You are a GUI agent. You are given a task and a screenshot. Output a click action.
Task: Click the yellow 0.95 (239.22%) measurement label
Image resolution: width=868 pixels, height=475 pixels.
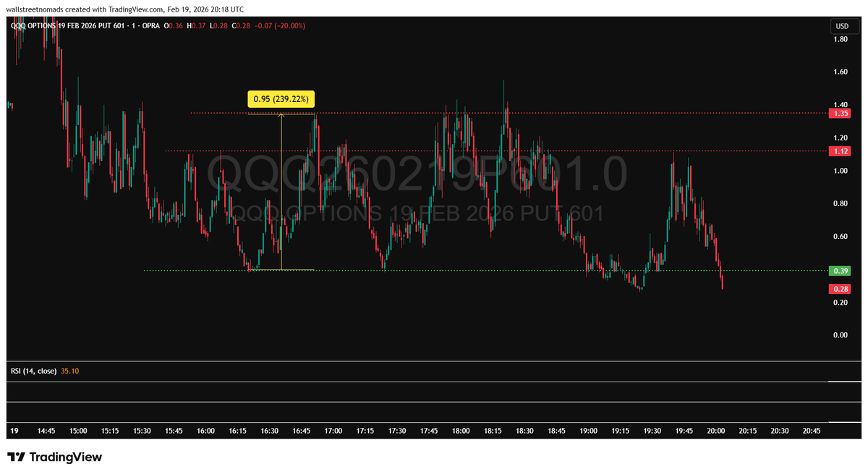[281, 99]
